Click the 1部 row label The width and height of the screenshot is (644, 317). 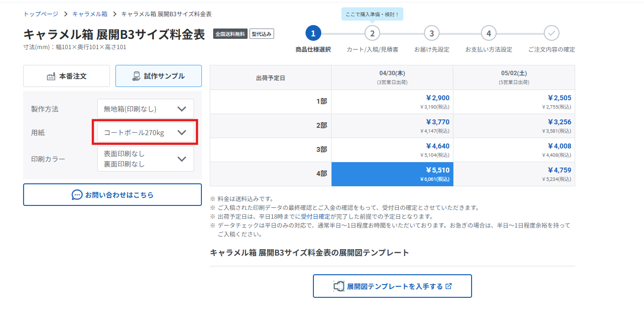click(321, 102)
